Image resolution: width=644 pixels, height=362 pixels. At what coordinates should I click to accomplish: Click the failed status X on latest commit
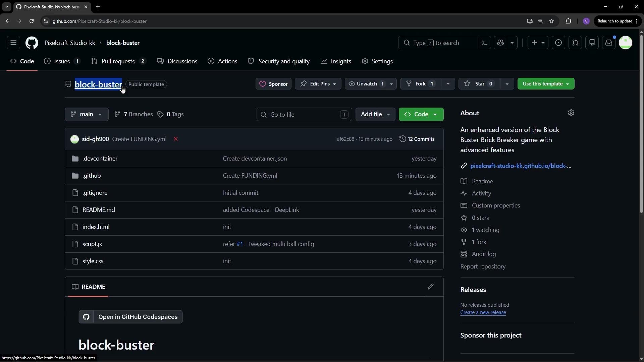coord(175,139)
